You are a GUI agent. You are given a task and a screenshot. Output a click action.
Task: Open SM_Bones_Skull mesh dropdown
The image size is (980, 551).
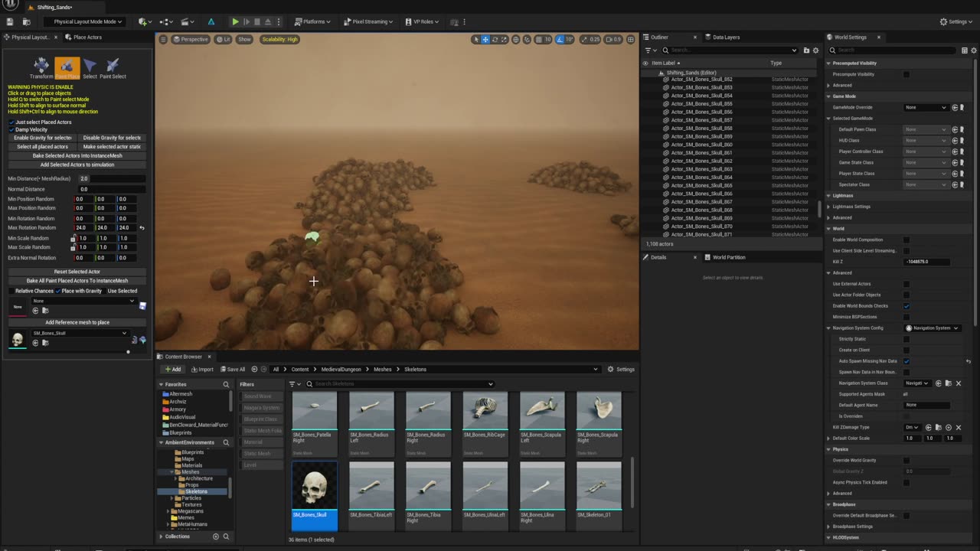point(80,334)
